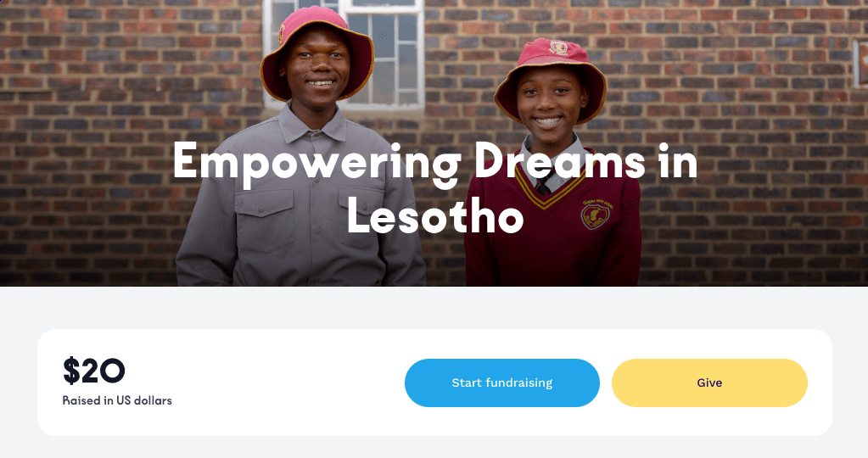Click the Start fundraising button
This screenshot has height=458, width=868.
point(501,383)
